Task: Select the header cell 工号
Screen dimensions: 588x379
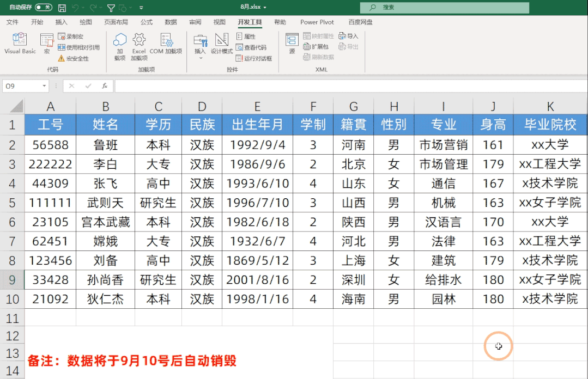Action: click(x=50, y=125)
